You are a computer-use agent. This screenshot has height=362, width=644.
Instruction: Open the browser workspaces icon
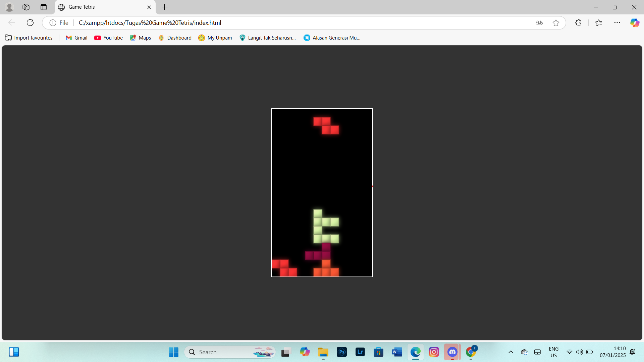(26, 7)
